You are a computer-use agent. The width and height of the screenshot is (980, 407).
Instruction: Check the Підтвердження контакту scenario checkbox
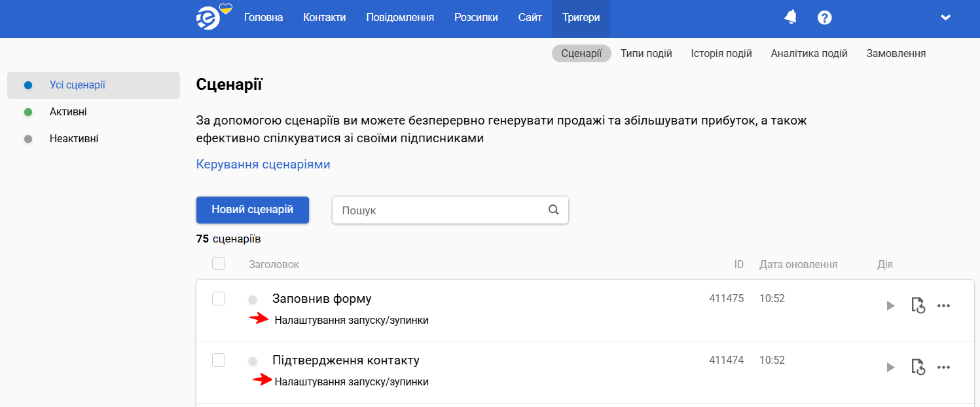[x=219, y=360]
